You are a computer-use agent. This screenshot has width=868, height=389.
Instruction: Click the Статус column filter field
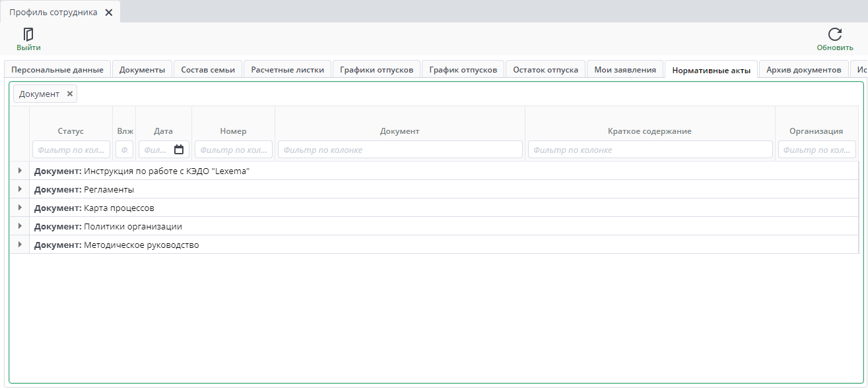tap(71, 150)
